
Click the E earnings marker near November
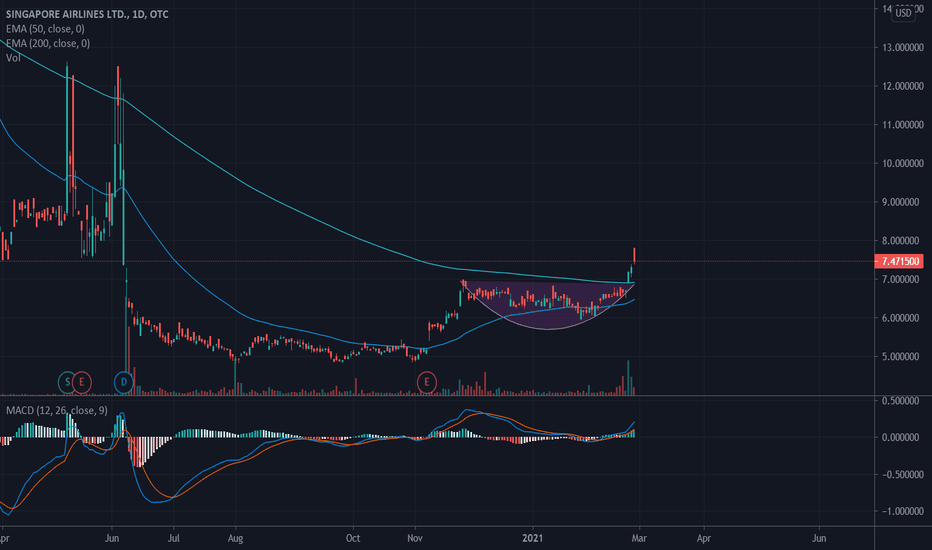pyautogui.click(x=427, y=382)
